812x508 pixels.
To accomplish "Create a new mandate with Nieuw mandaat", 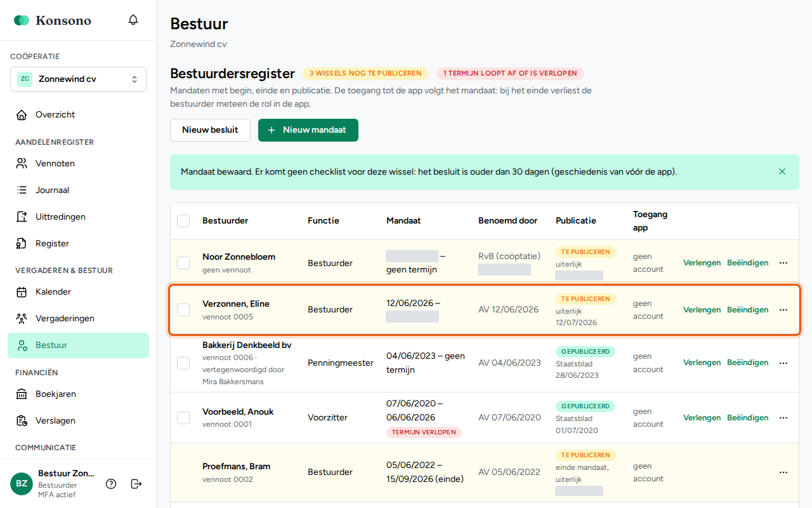I will 308,130.
